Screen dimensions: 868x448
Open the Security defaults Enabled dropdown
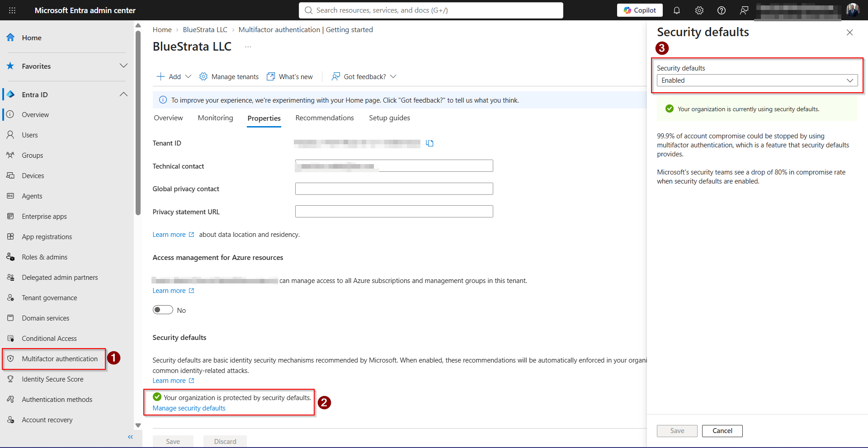757,80
